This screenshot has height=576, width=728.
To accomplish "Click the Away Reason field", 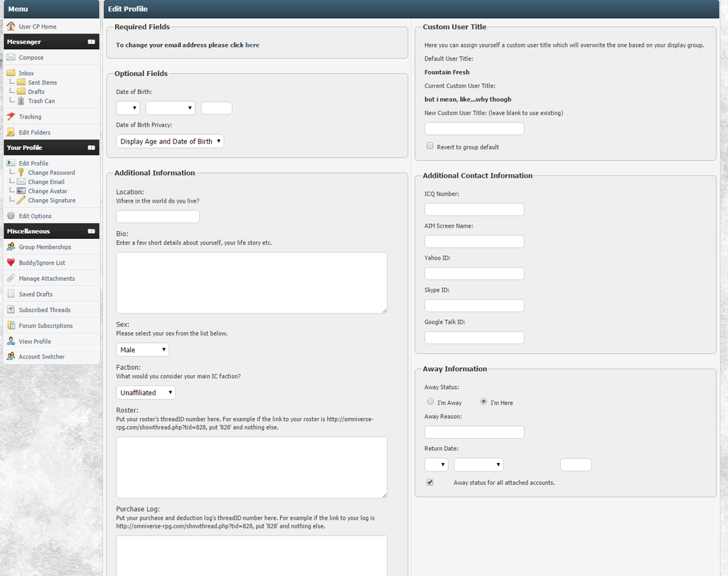I will (x=474, y=432).
